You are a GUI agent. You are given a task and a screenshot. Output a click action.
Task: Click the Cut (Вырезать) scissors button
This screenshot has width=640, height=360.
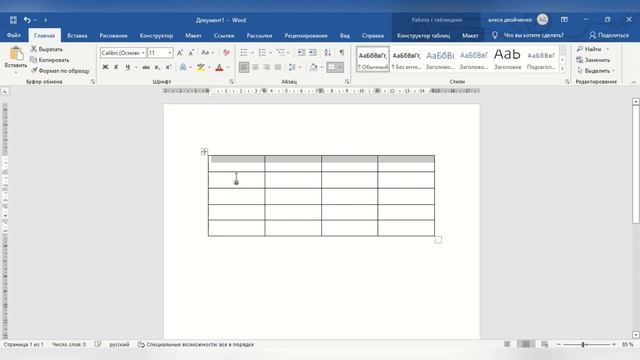(x=47, y=49)
